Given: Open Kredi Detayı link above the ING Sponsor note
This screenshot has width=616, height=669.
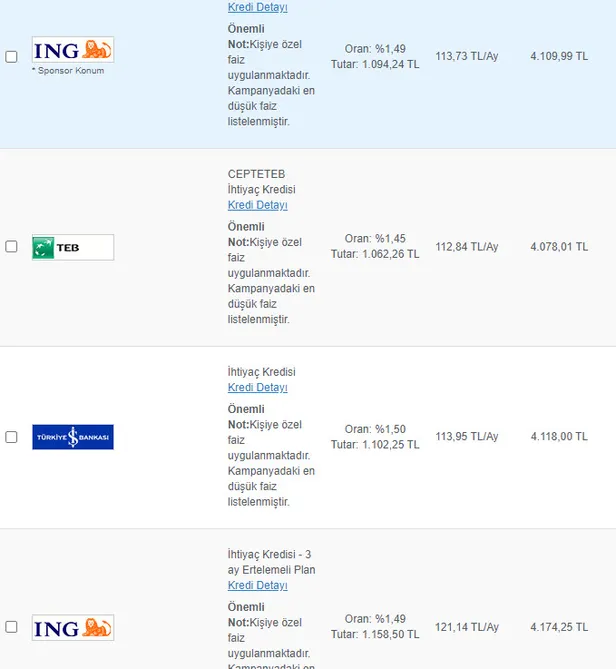Looking at the screenshot, I should tap(258, 7).
